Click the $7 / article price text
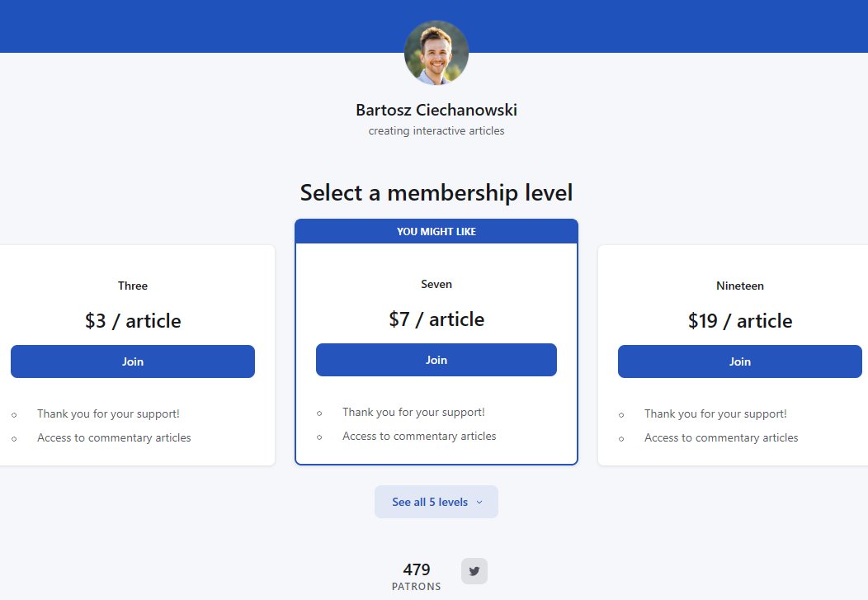 point(436,319)
